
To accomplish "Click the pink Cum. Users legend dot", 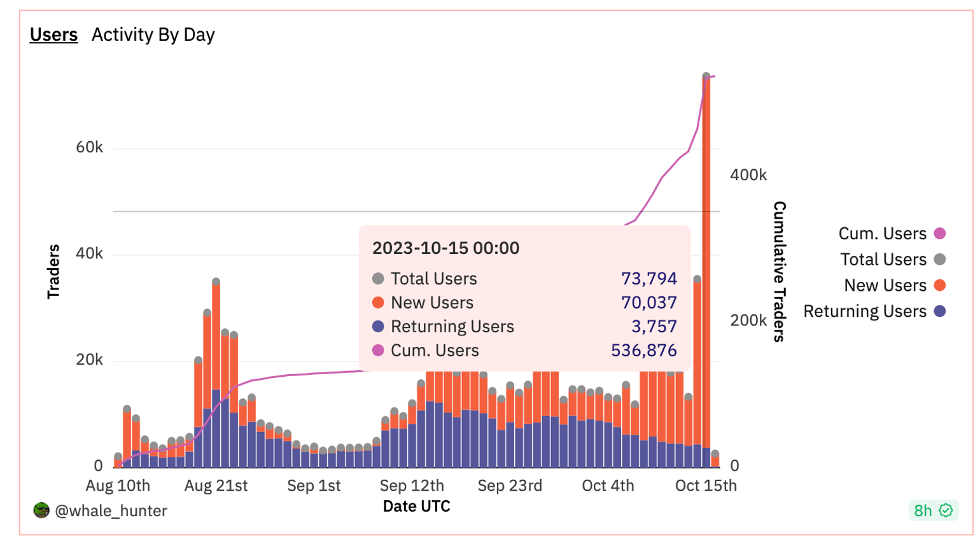I will [939, 234].
